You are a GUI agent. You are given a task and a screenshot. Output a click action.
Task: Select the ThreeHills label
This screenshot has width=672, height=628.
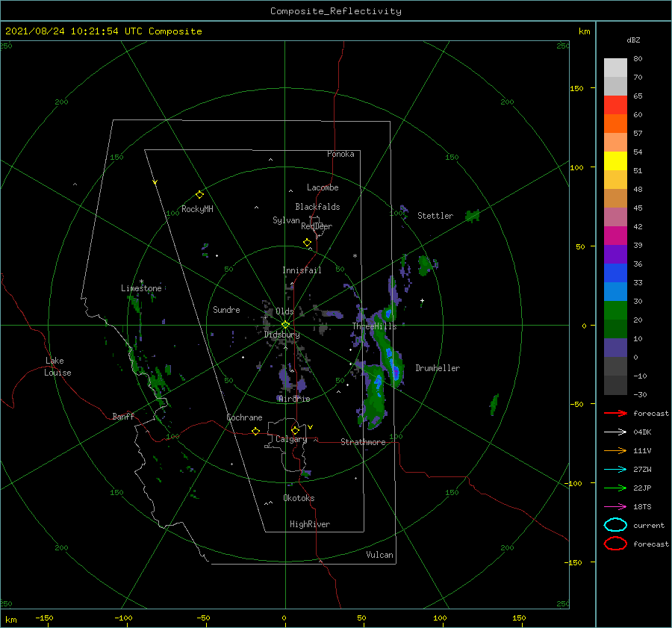point(375,326)
